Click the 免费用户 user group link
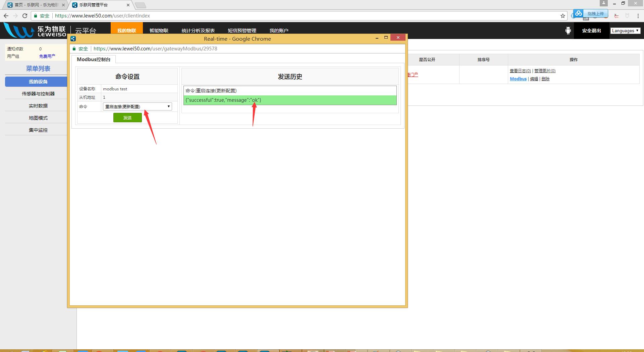The image size is (644, 352). 47,56
